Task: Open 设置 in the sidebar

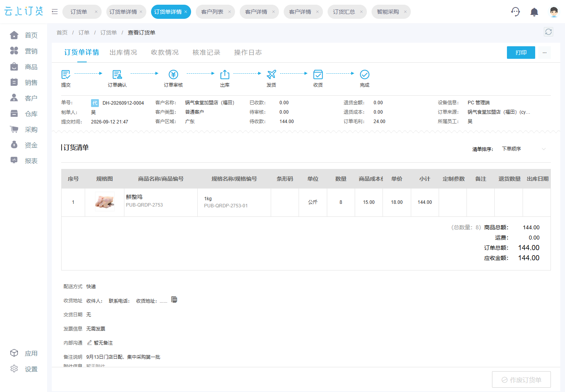Action: tap(24, 369)
